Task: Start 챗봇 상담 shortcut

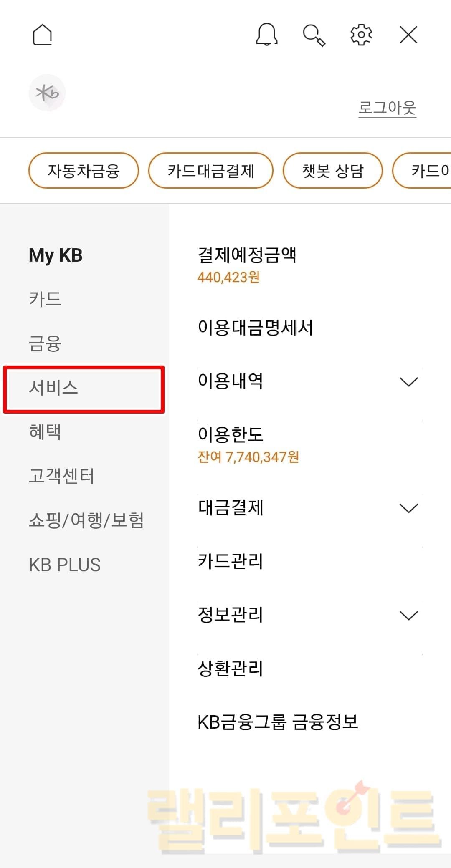Action: click(333, 171)
